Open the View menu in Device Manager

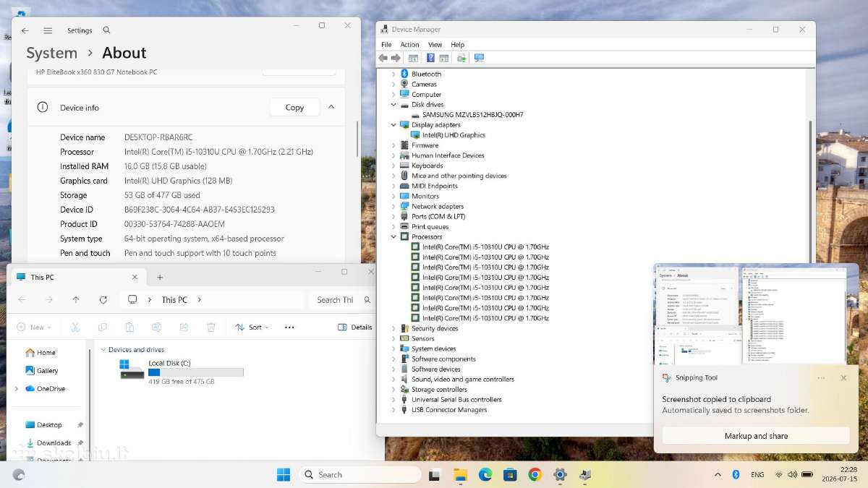click(x=435, y=45)
